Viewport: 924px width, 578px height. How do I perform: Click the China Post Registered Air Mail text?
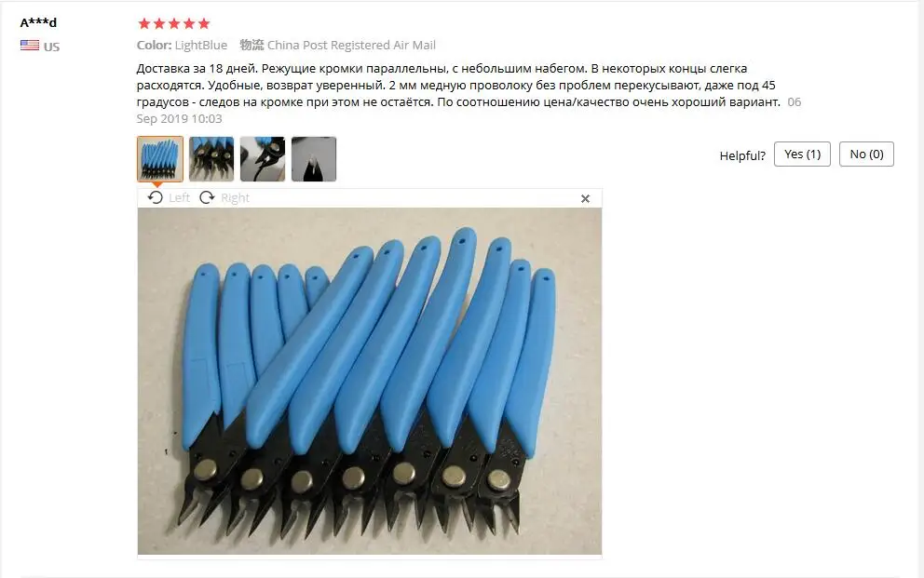[x=351, y=45]
